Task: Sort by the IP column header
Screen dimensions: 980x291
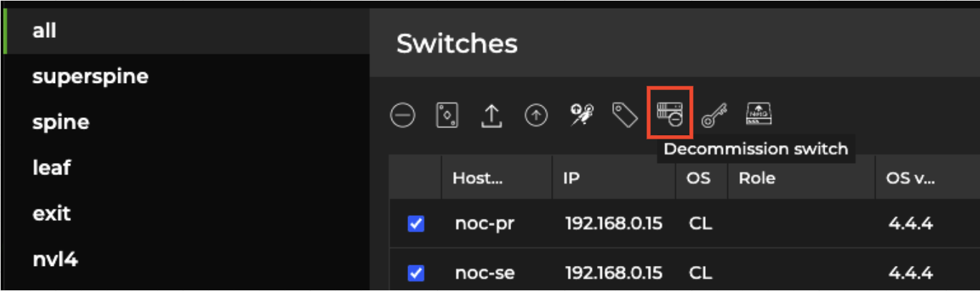Action: click(x=571, y=178)
